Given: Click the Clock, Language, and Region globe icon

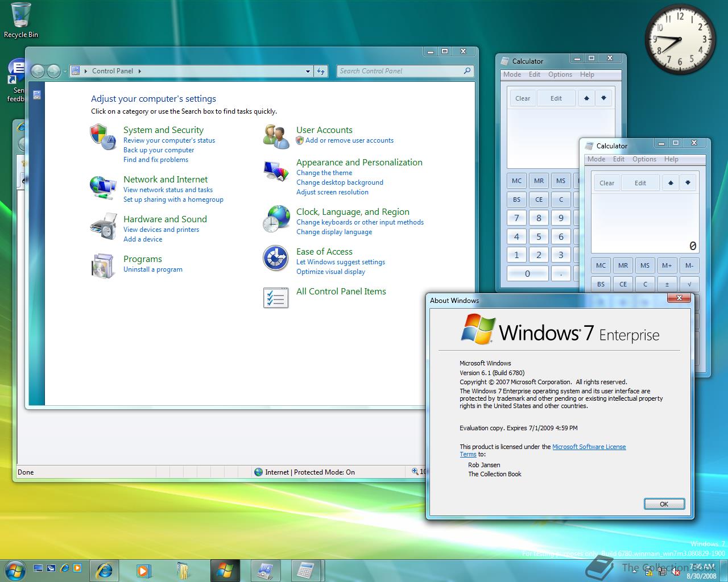Looking at the screenshot, I should click(x=276, y=219).
